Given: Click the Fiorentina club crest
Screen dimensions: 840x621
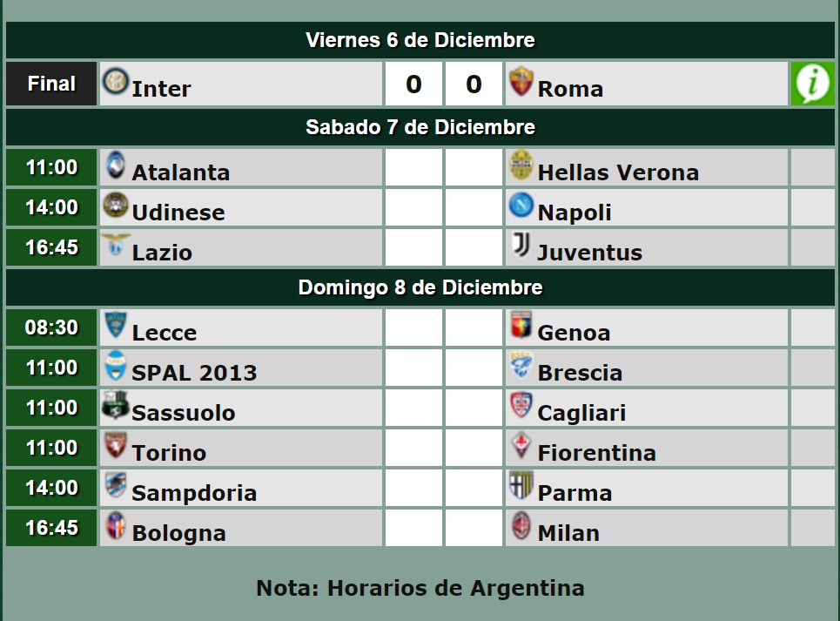Looking at the screenshot, I should pos(521,446).
